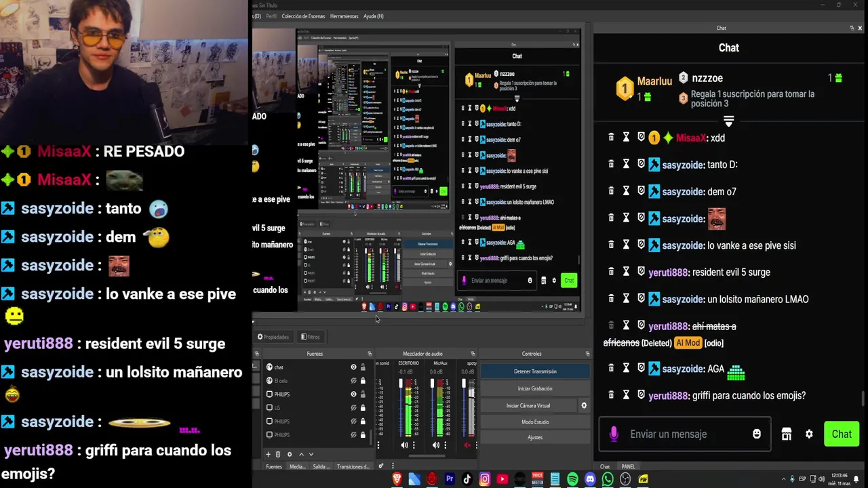The width and height of the screenshot is (868, 488).
Task: Open TikTok from the taskbar
Action: (x=467, y=479)
